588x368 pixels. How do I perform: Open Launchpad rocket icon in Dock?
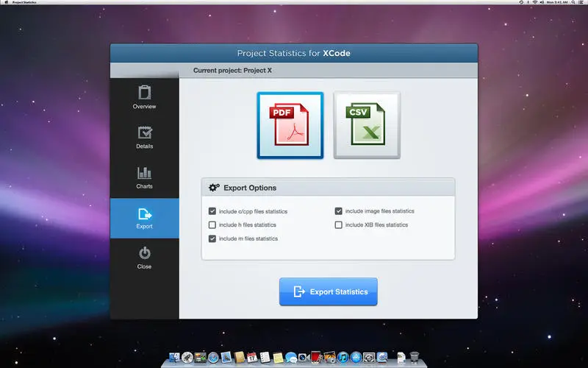[187, 358]
